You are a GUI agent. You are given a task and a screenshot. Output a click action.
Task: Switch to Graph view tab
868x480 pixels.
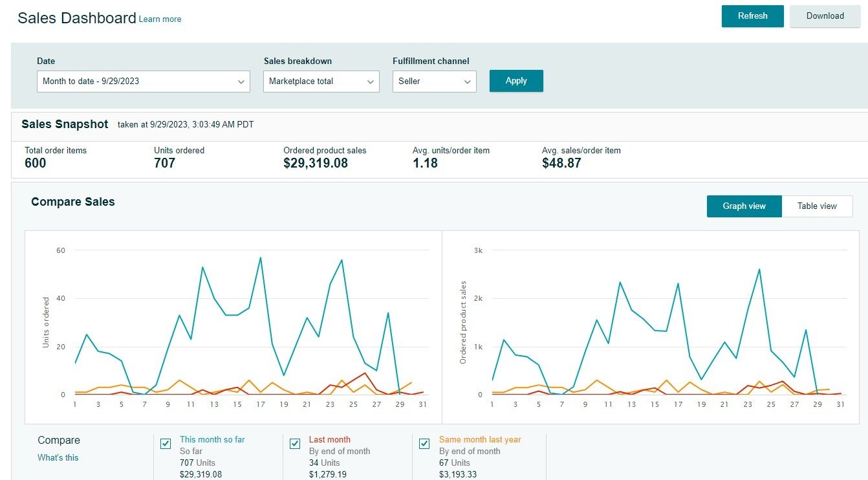point(744,206)
